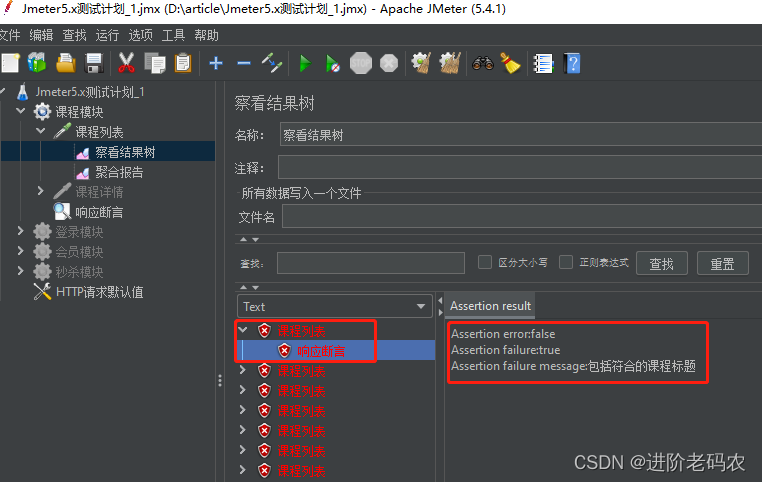Click the 查找 button in the search row
Viewport: 762px width, 482px height.
[661, 263]
